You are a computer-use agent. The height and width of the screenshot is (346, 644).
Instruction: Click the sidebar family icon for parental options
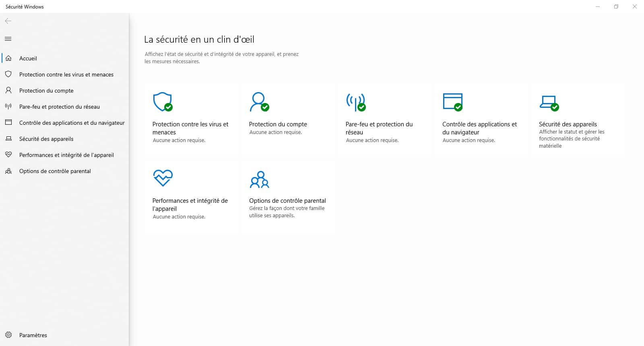[8, 171]
